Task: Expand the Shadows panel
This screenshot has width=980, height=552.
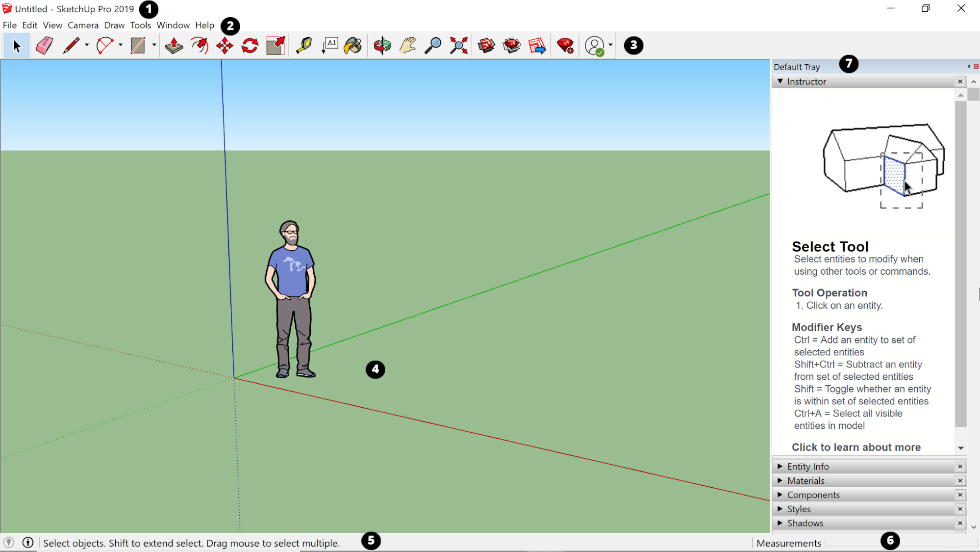Action: point(779,523)
